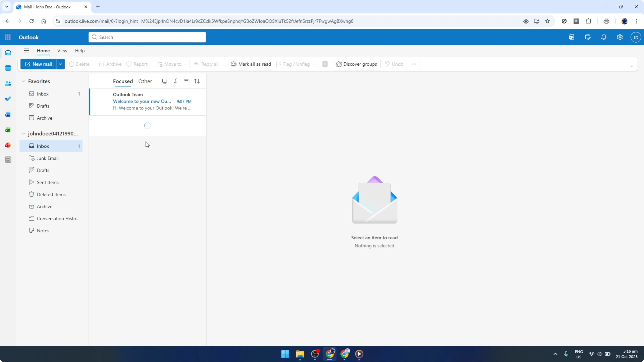Viewport: 644px width, 362px height.
Task: Open the app launcher grid icon
Action: (8, 37)
